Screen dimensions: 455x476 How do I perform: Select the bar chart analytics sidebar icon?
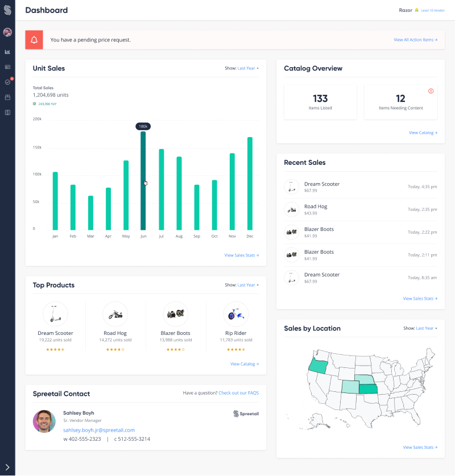7,52
